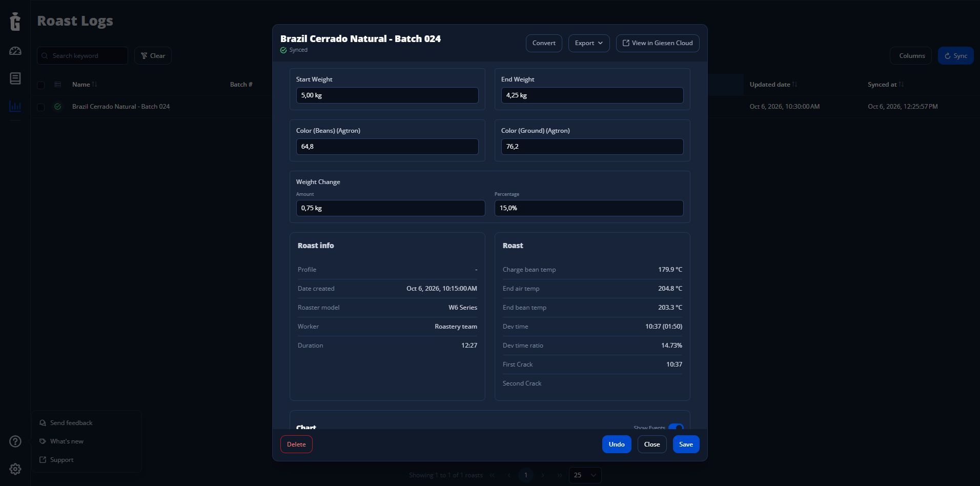Edit the Weight Change Amount field
Image resolution: width=980 pixels, height=486 pixels.
coord(391,208)
